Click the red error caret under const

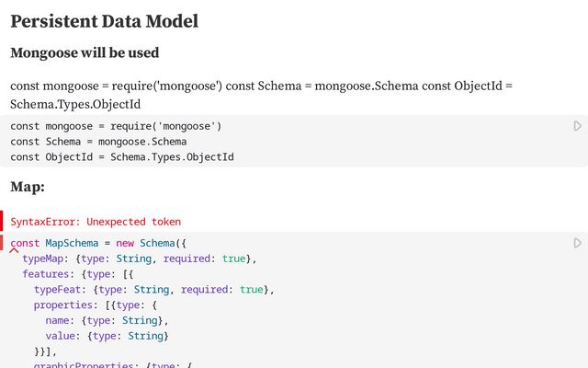coord(15,250)
